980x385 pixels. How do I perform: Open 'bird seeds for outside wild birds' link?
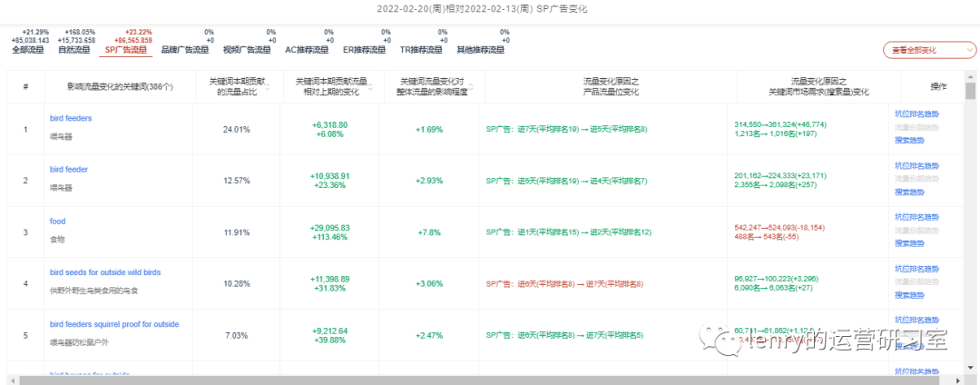[105, 272]
